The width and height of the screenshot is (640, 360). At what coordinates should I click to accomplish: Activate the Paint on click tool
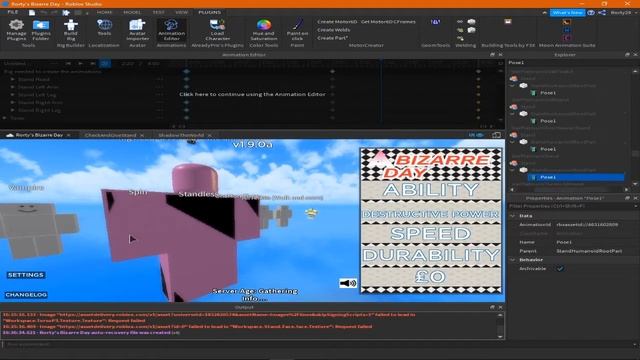pyautogui.click(x=297, y=30)
